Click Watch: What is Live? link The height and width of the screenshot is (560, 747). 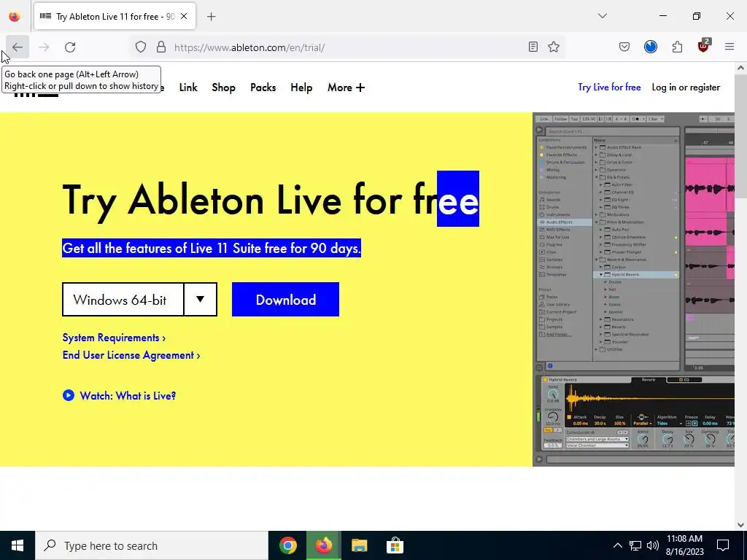click(128, 396)
